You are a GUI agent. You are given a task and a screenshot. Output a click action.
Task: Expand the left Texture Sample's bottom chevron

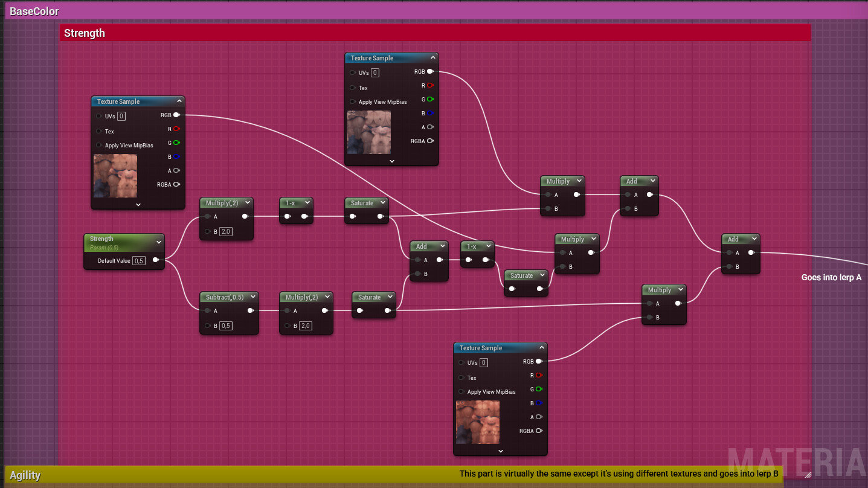pos(138,205)
